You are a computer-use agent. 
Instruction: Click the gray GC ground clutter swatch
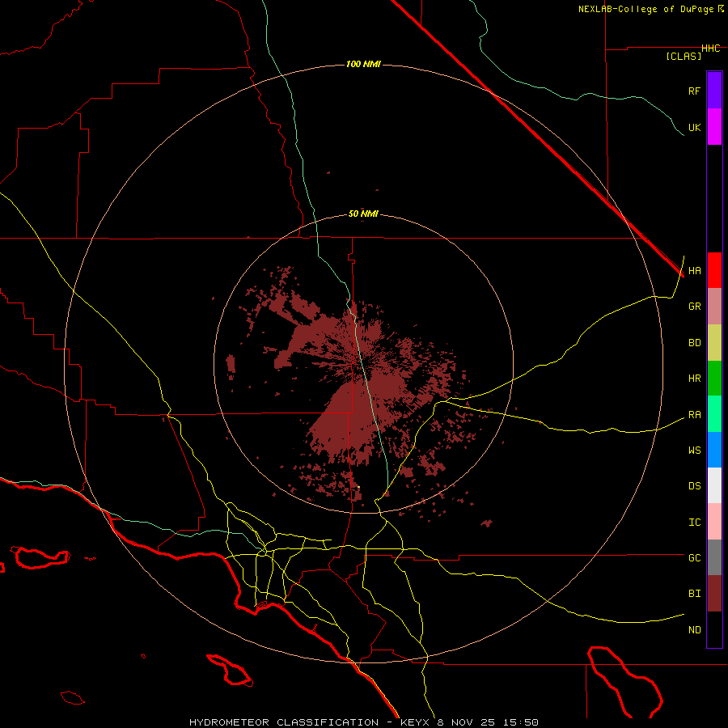(x=714, y=557)
